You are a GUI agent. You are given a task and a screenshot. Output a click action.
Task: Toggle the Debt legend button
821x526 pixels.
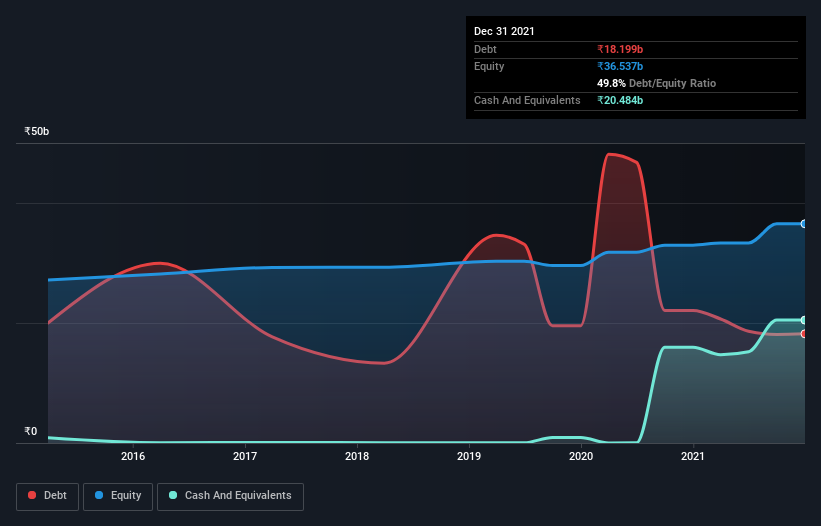tap(48, 496)
